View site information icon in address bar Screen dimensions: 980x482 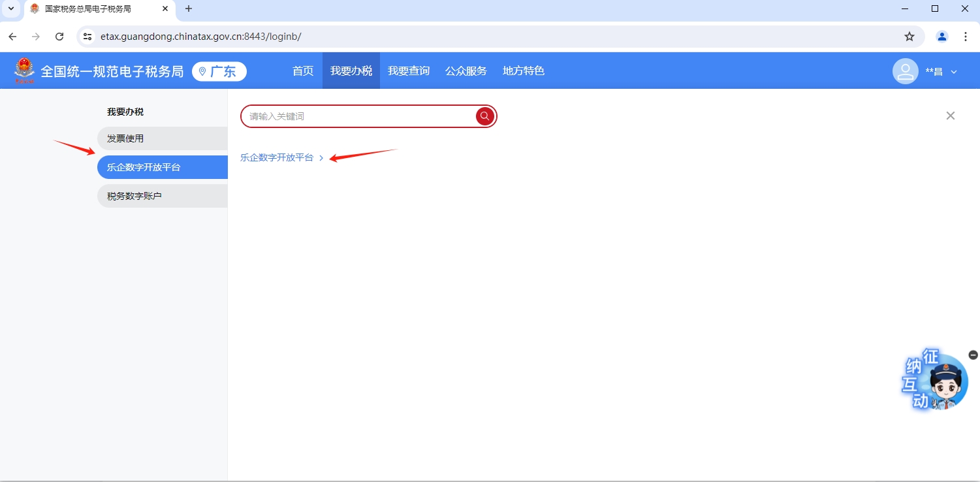[87, 37]
